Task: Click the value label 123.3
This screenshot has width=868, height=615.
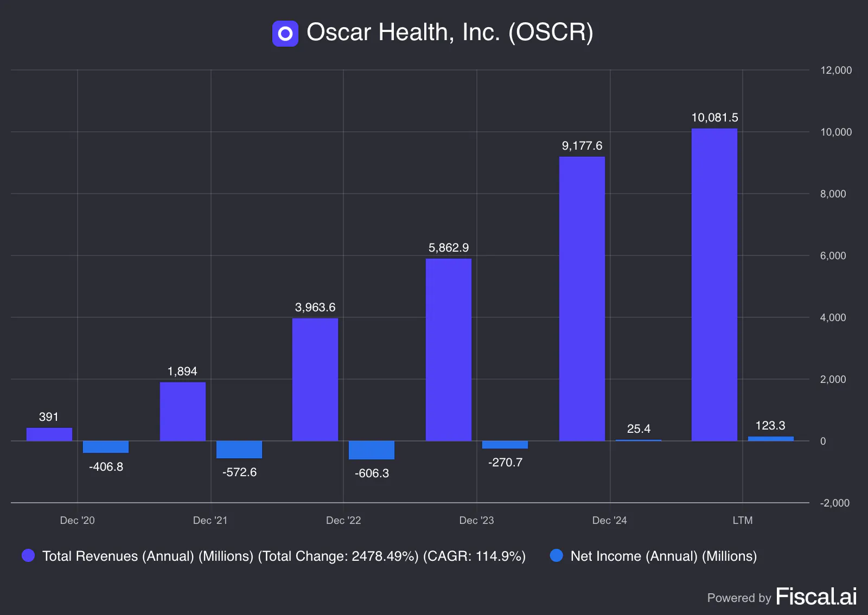Action: (x=770, y=426)
